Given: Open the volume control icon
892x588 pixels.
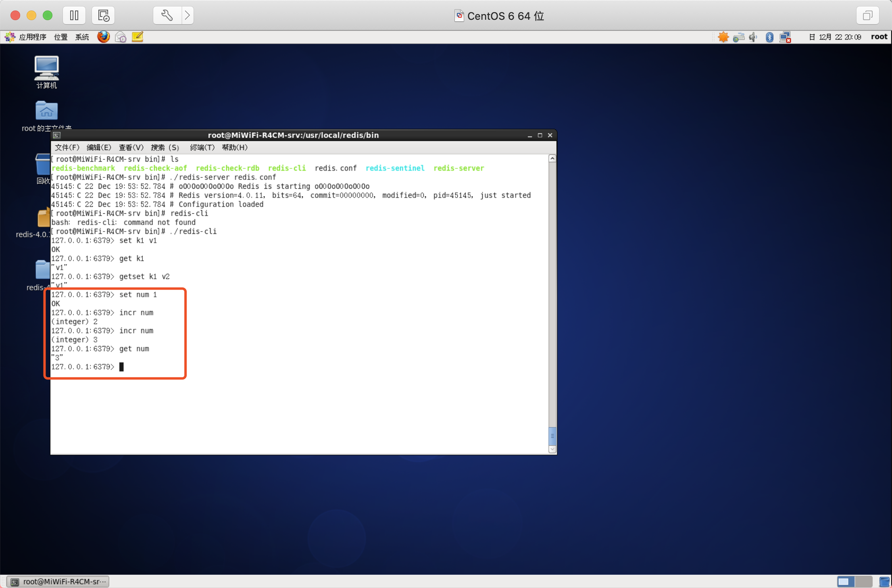Looking at the screenshot, I should (x=753, y=37).
